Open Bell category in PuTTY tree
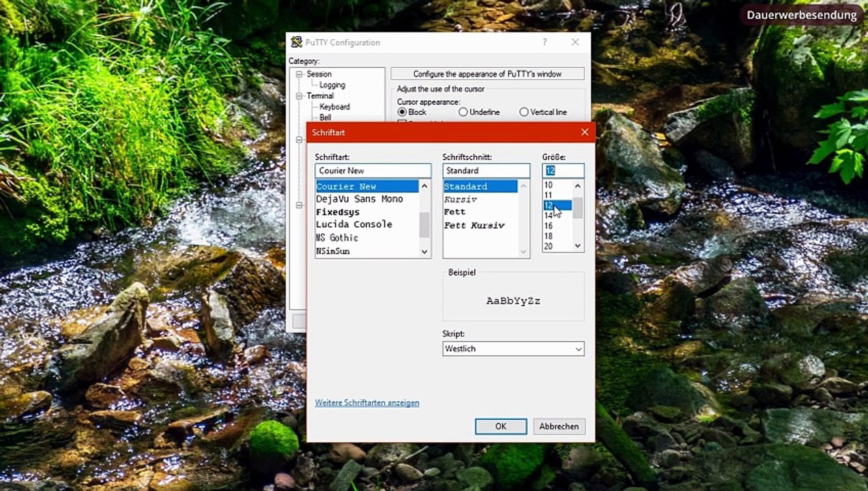The image size is (868, 491). pyautogui.click(x=325, y=117)
